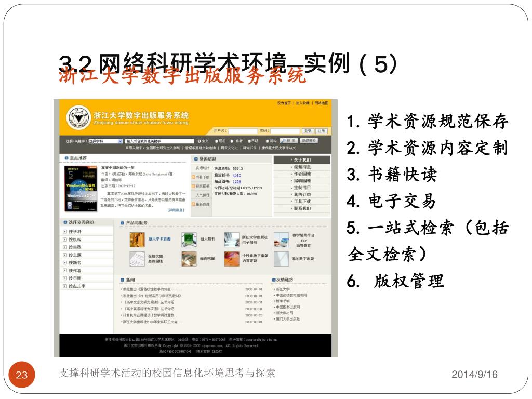
Task: Click the Zhejiang University round logo
Action: 78,117
